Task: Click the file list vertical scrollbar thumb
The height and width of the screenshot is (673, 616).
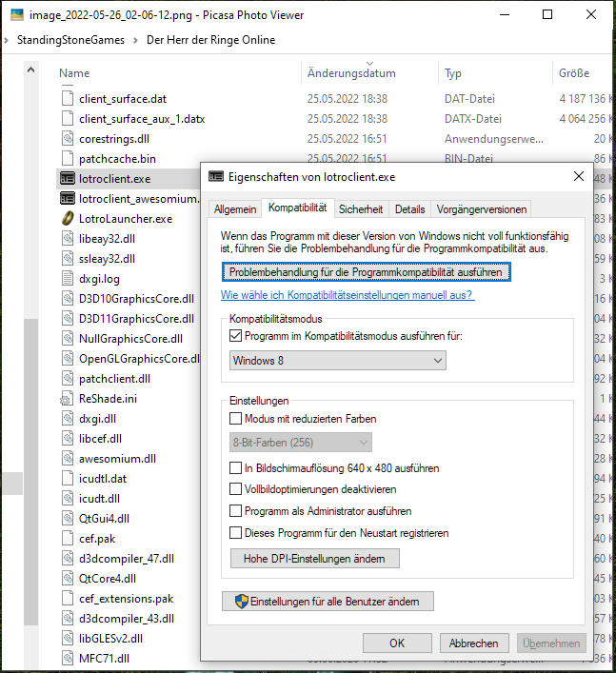Action: pos(30,471)
